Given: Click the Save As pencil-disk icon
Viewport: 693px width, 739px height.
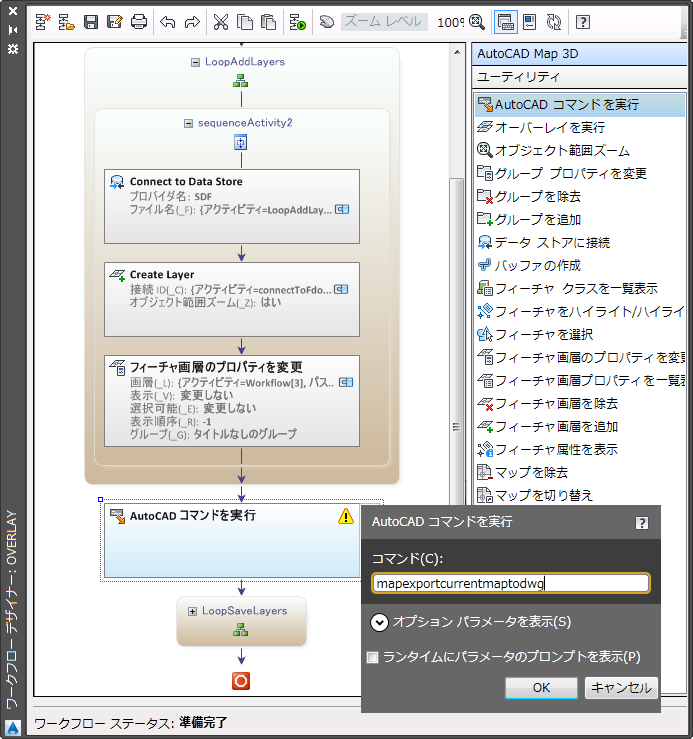Looking at the screenshot, I should [115, 22].
